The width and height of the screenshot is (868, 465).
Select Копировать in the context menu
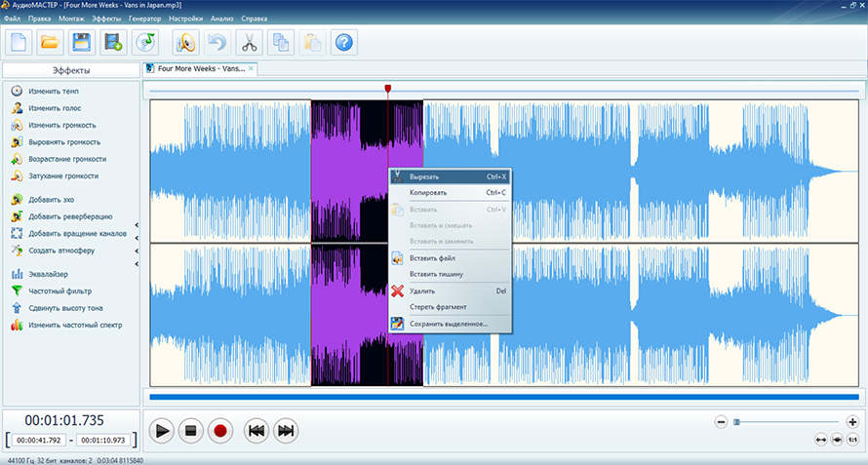tap(427, 192)
